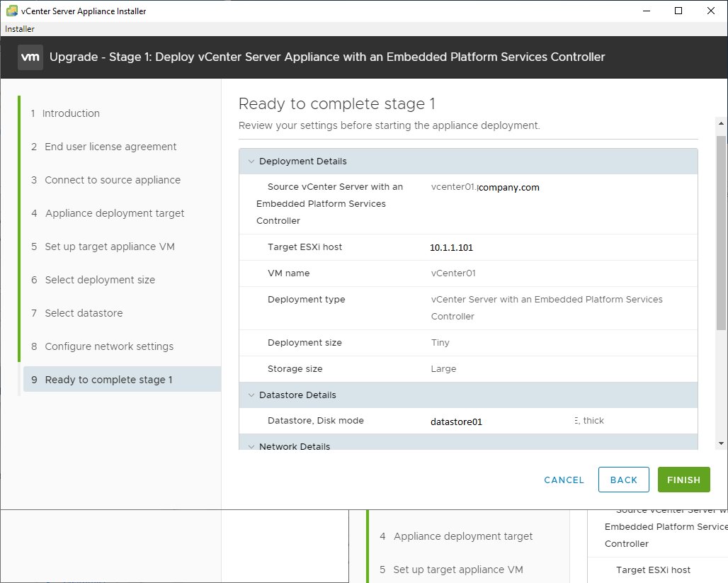Click Target ESXi host in background window
Image resolution: width=728 pixels, height=583 pixels.
click(653, 570)
